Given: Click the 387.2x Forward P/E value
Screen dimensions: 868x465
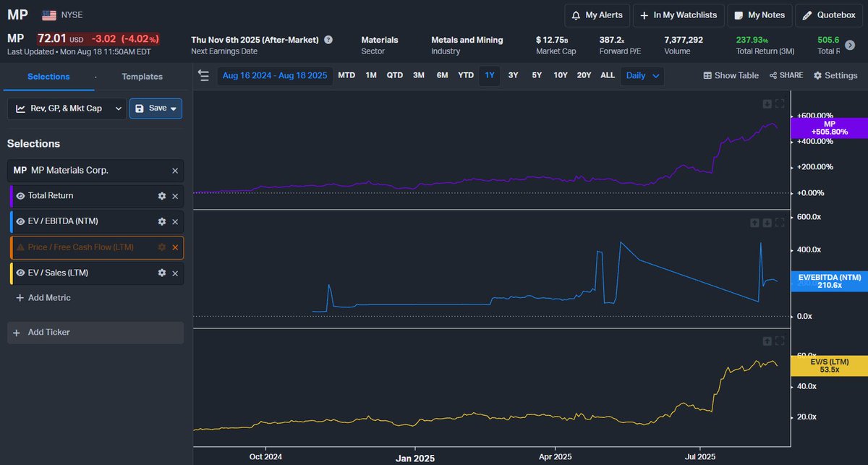Looking at the screenshot, I should [612, 40].
